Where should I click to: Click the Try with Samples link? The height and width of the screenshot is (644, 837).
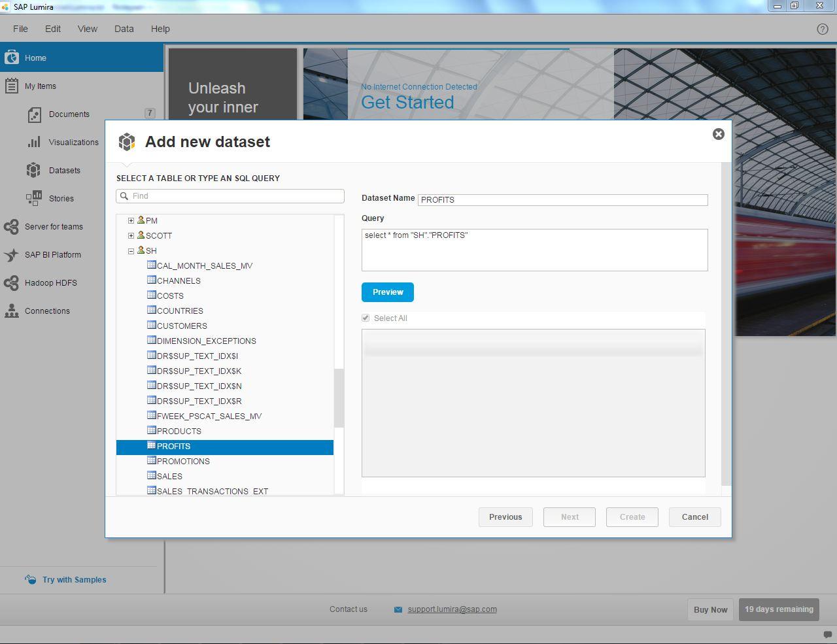(75, 580)
